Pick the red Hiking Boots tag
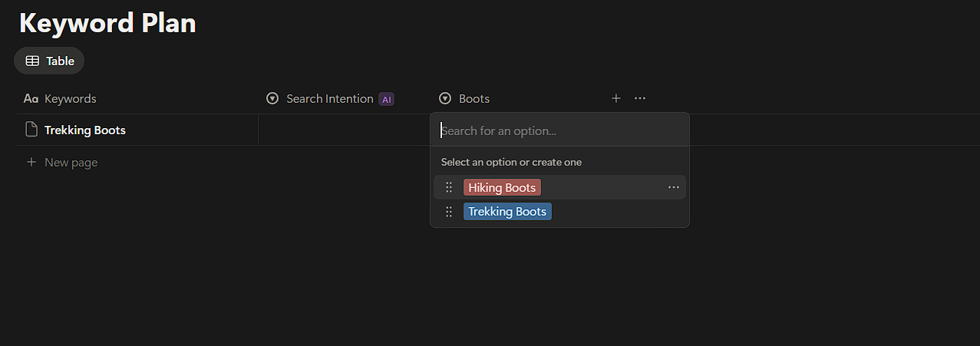The height and width of the screenshot is (346, 980). pos(502,188)
